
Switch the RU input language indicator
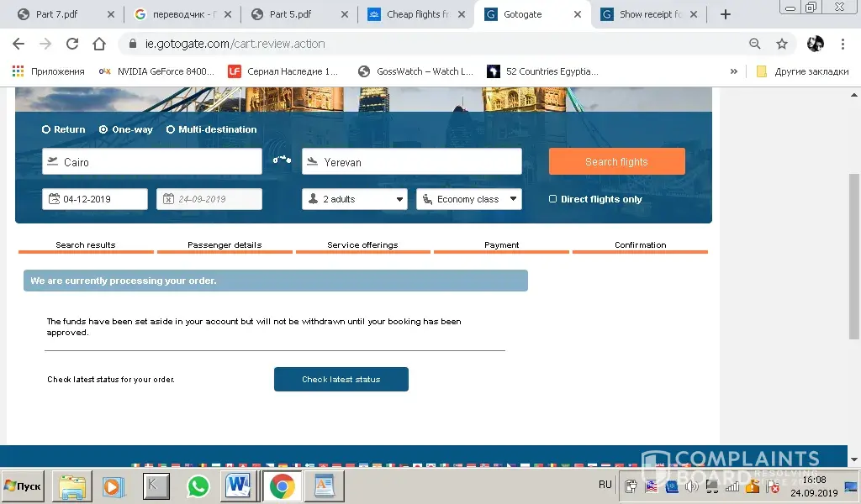[x=605, y=485]
